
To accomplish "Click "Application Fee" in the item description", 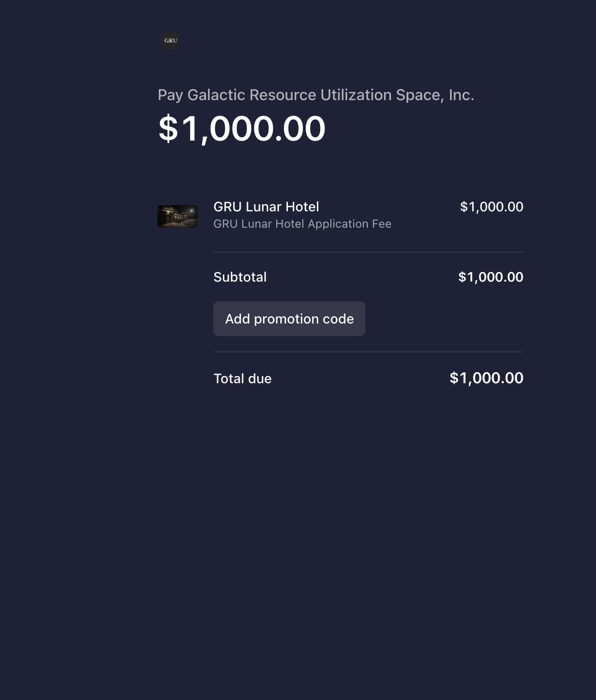I will [350, 224].
